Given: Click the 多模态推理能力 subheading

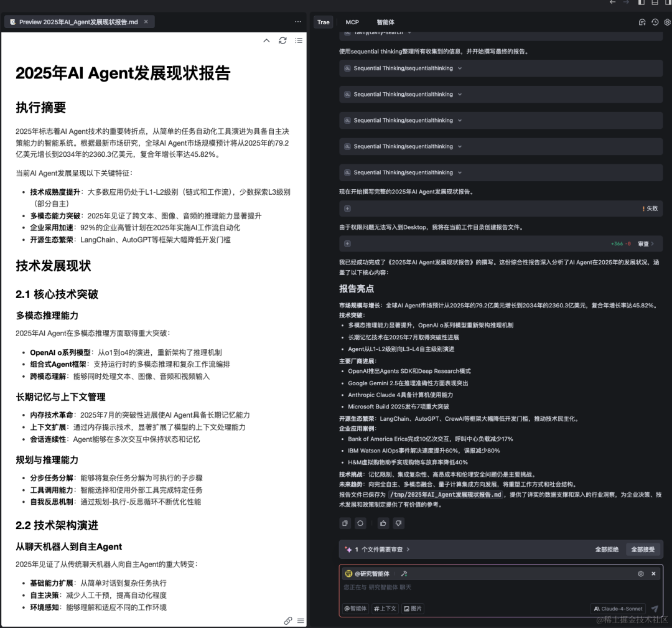Looking at the screenshot, I should (47, 316).
